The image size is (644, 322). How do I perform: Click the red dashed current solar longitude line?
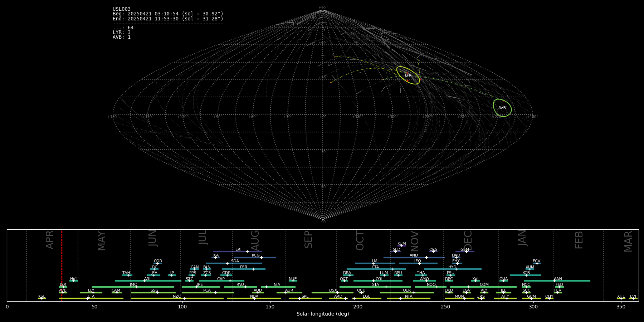62,265
